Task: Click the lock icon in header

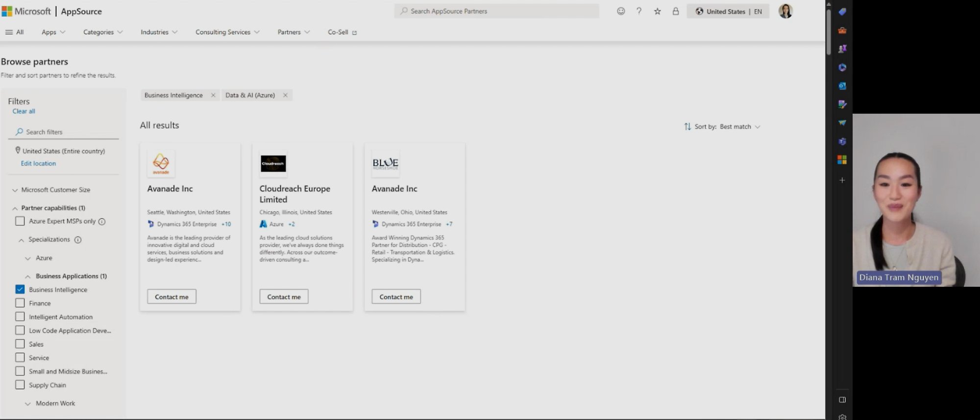Action: [676, 11]
